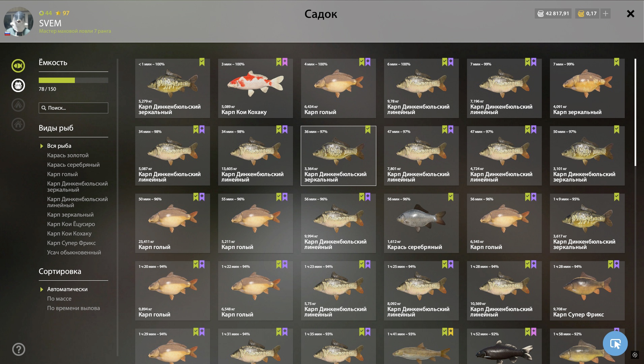Click the Поиск search field
Screen dimensions: 644x364
click(74, 108)
